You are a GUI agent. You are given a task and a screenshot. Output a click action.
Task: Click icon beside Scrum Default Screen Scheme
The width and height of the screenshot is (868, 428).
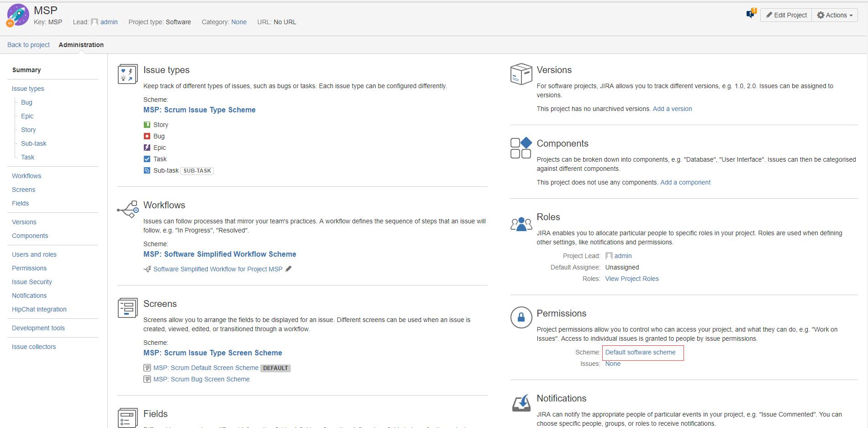147,368
